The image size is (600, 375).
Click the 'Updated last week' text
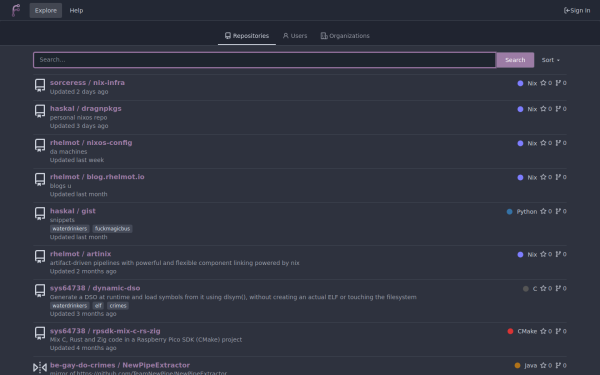77,160
